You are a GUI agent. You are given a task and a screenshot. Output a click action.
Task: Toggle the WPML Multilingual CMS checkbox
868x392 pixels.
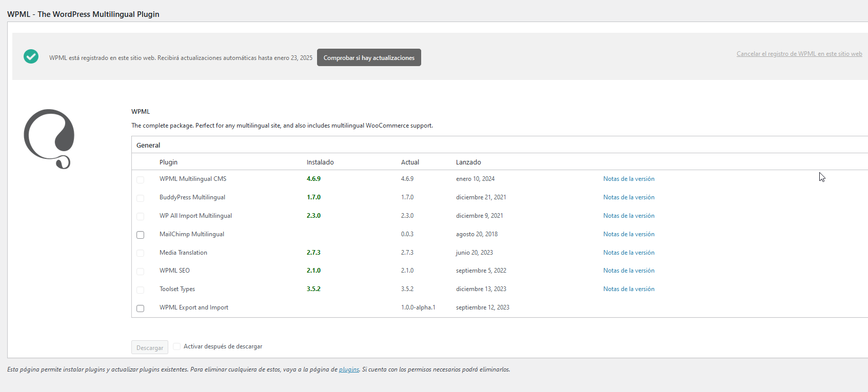tap(140, 179)
